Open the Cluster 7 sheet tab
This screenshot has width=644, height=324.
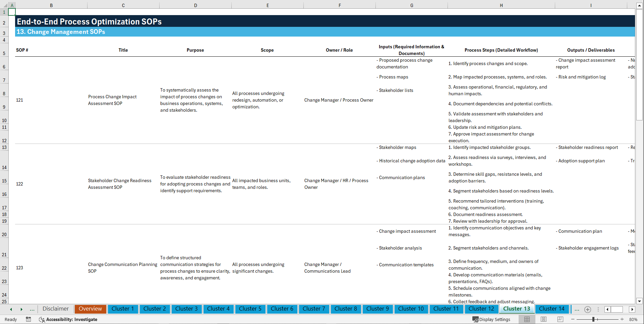click(x=314, y=309)
